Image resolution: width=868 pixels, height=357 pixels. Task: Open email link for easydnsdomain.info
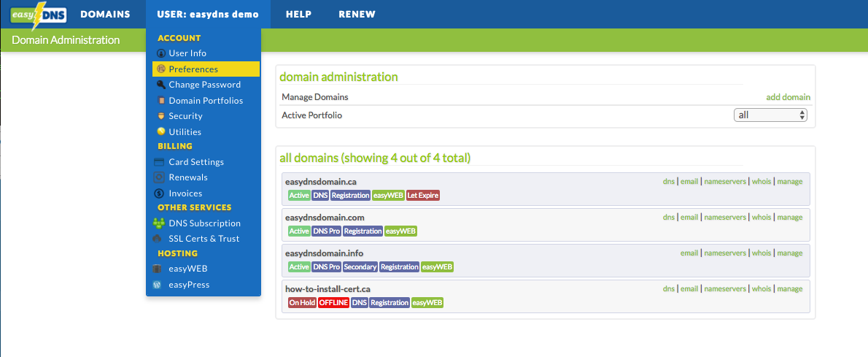[689, 253]
